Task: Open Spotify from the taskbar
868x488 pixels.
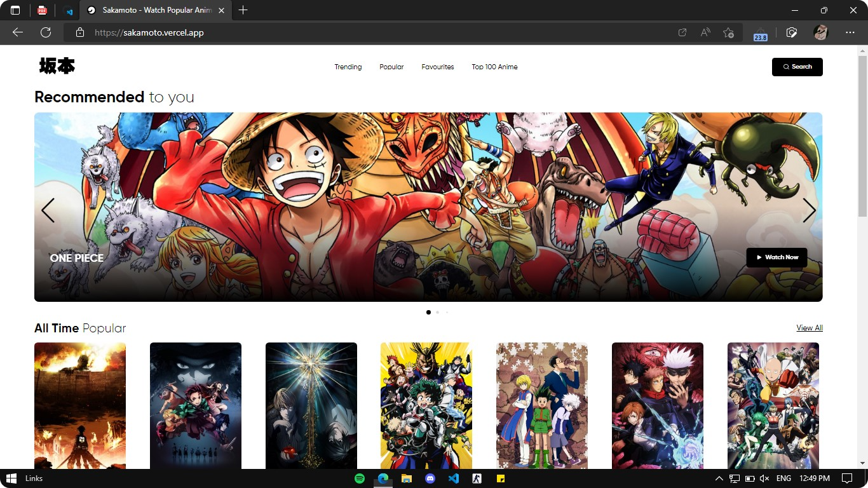Action: pos(359,478)
